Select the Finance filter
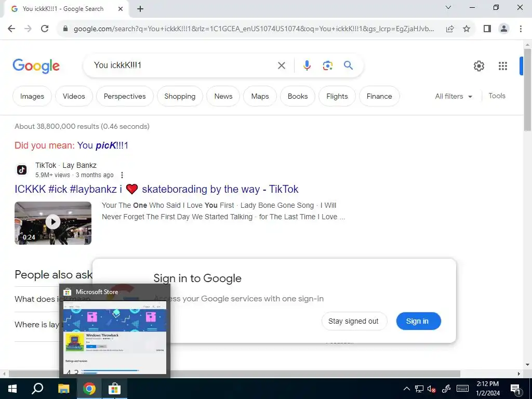 pos(379,96)
